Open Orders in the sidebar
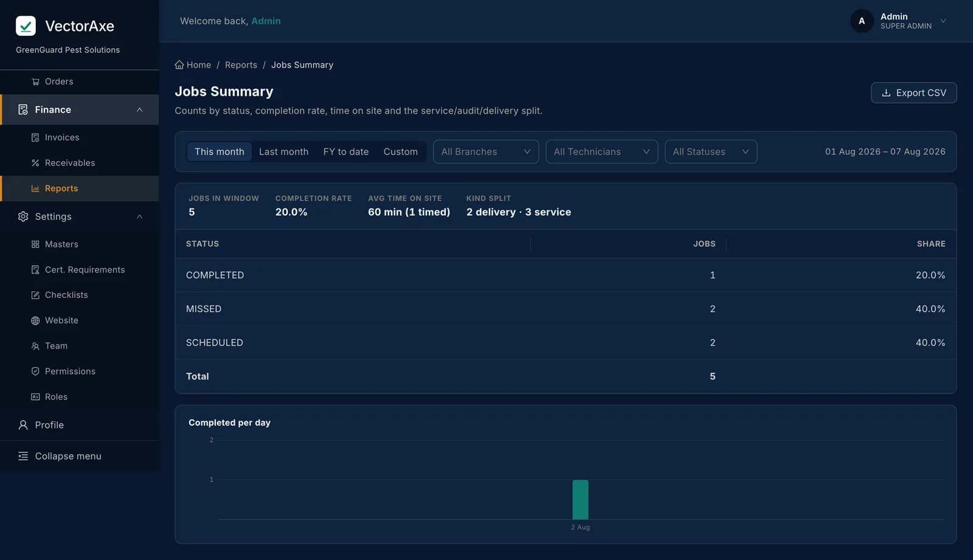This screenshot has height=560, width=973. pyautogui.click(x=80, y=81)
